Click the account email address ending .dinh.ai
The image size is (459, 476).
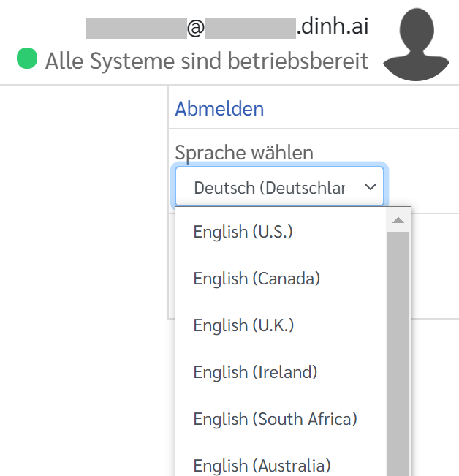coord(227,27)
